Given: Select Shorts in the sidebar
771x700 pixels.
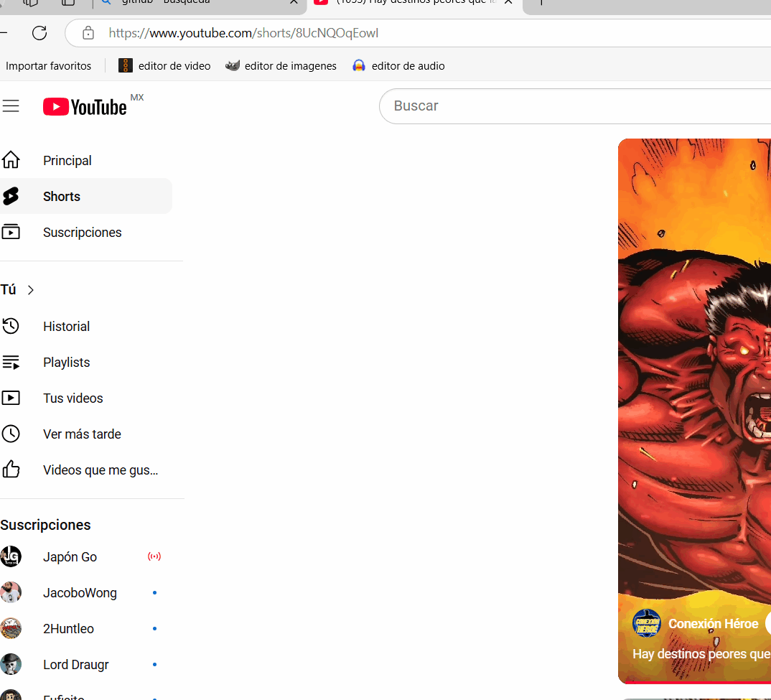Looking at the screenshot, I should click(86, 196).
